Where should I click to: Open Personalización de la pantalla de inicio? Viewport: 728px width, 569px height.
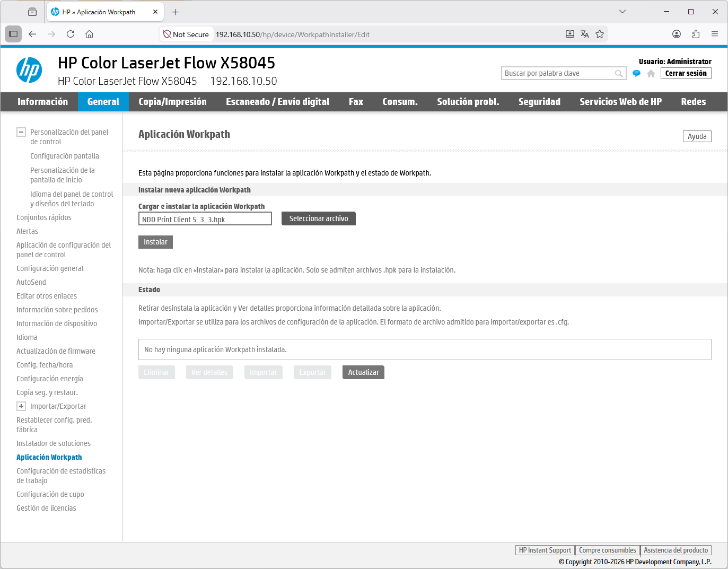(63, 175)
